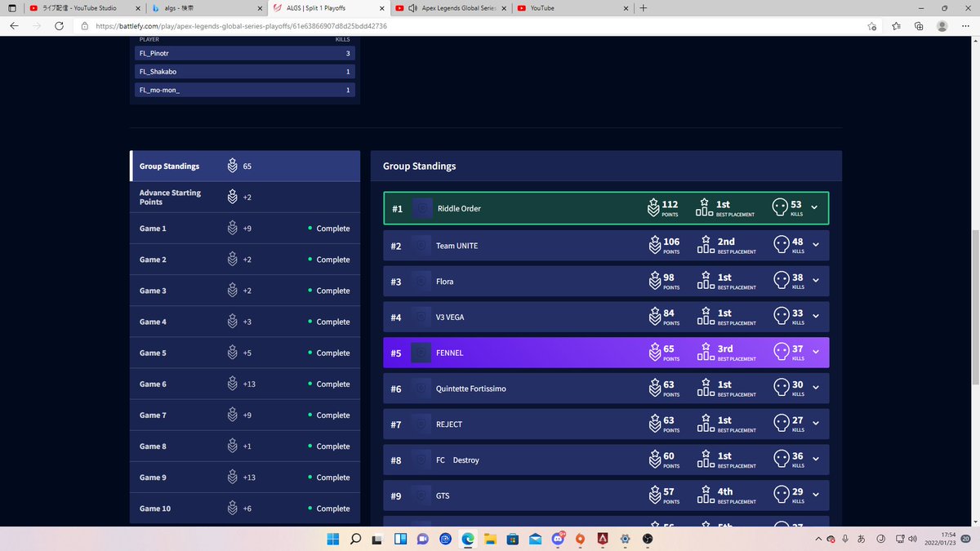The image size is (980, 551).
Task: Open the browser collections icon
Action: pyautogui.click(x=919, y=26)
